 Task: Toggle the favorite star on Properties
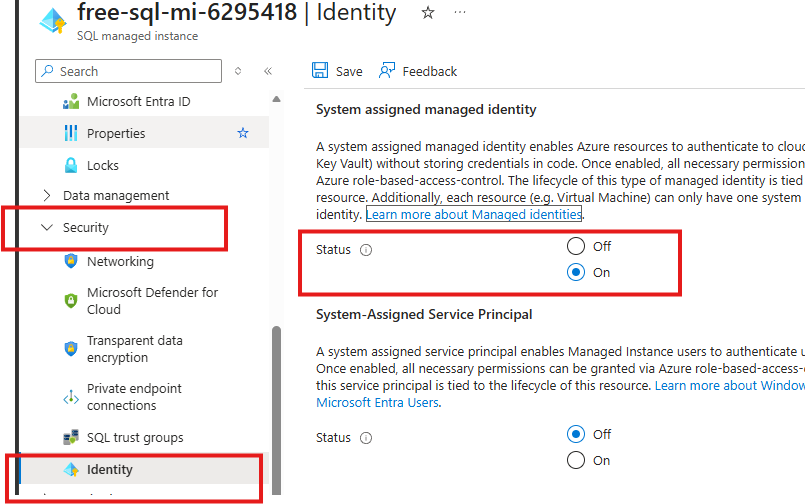[x=243, y=133]
